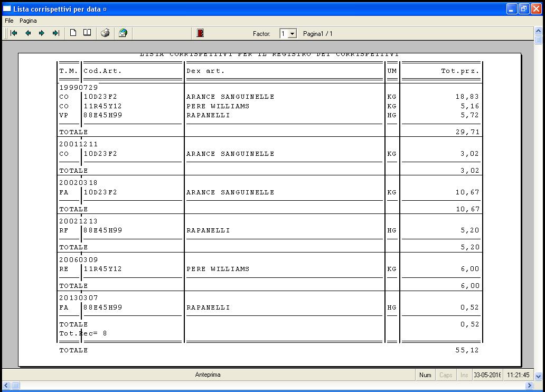The image size is (545, 392).
Task: Click the grand TOTALE label at bottom
Action: coord(74,350)
